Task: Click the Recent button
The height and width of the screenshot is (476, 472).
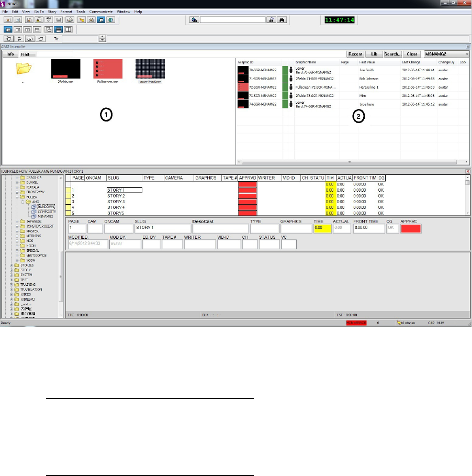Action: [355, 54]
